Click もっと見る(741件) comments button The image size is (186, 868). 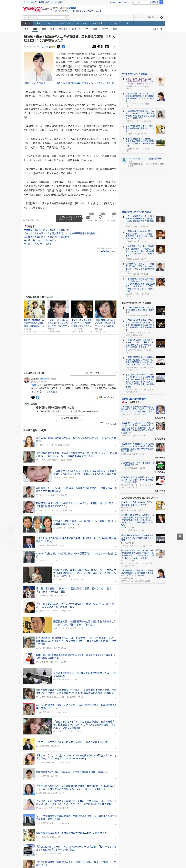pos(70,418)
